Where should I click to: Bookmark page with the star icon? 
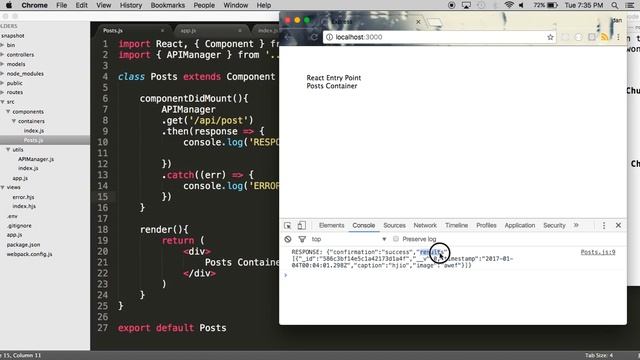(x=550, y=37)
